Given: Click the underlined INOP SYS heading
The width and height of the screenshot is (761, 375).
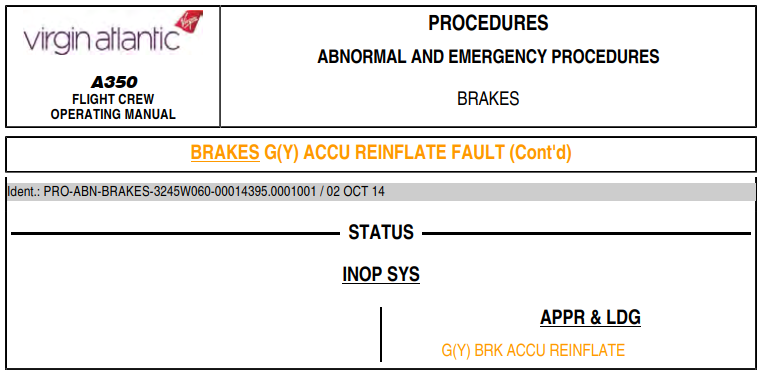Looking at the screenshot, I should pos(381,275).
